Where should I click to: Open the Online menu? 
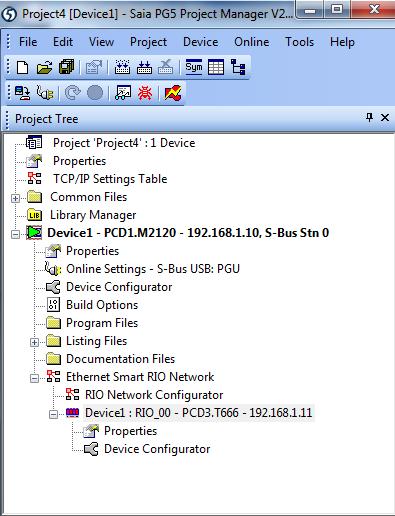click(251, 42)
